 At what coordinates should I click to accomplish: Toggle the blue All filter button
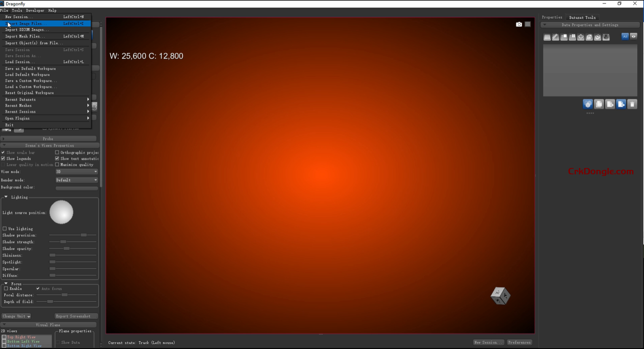625,36
